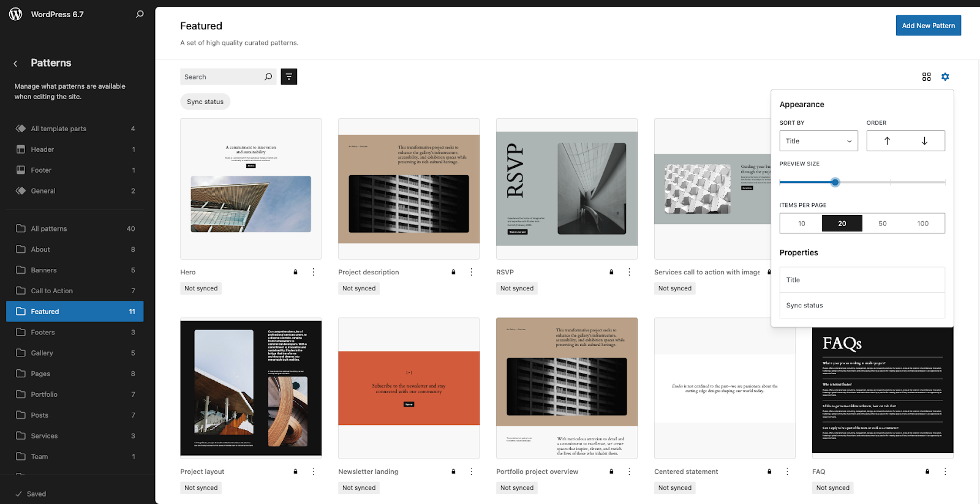Select the About patterns category
This screenshot has height=504, width=980.
[x=75, y=249]
